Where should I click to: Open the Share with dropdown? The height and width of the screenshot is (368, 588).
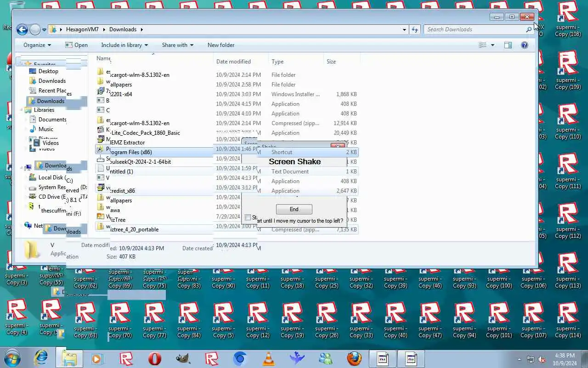[x=178, y=45]
